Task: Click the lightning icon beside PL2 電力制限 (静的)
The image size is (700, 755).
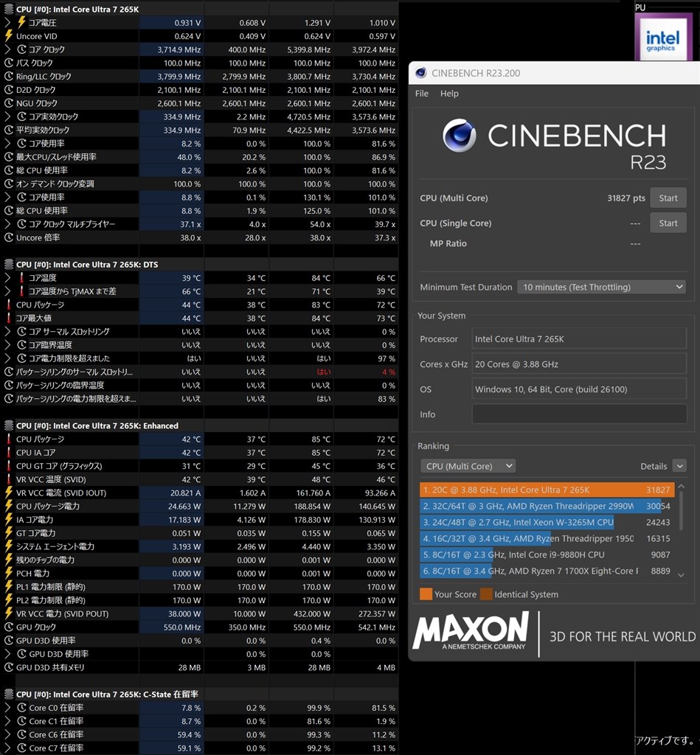Action: (x=9, y=600)
